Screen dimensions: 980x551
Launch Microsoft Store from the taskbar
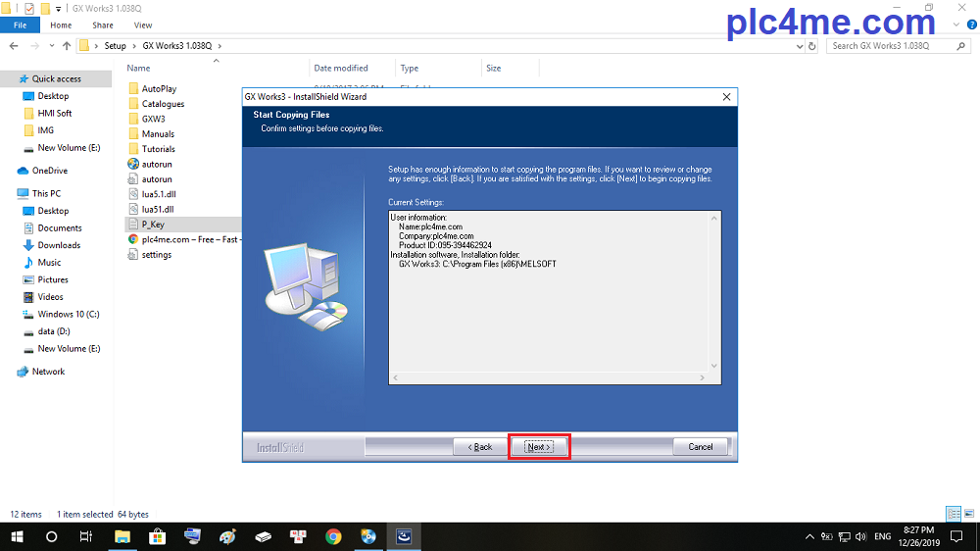tap(157, 536)
